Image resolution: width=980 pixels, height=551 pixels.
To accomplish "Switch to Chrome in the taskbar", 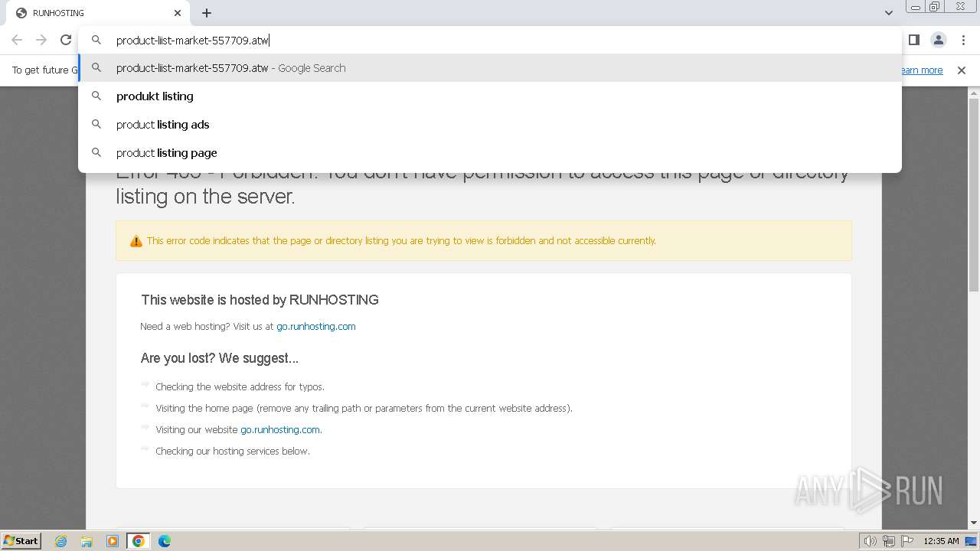I will click(x=138, y=541).
